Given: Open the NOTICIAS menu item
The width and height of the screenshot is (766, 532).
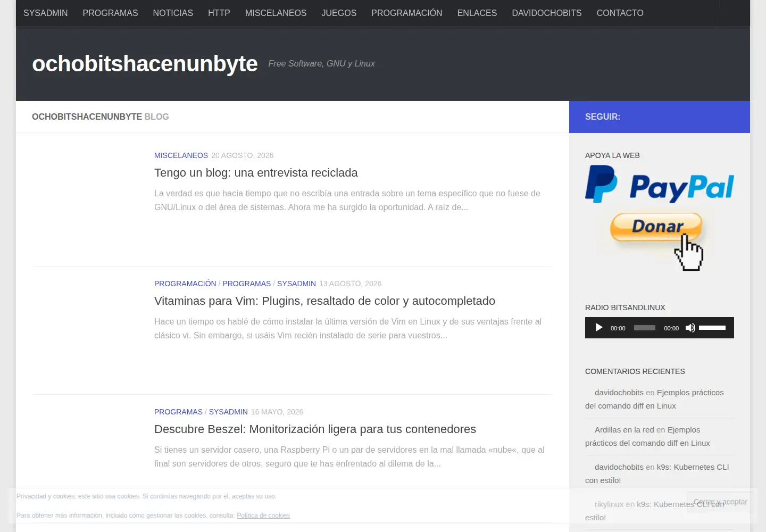Looking at the screenshot, I should pyautogui.click(x=173, y=13).
